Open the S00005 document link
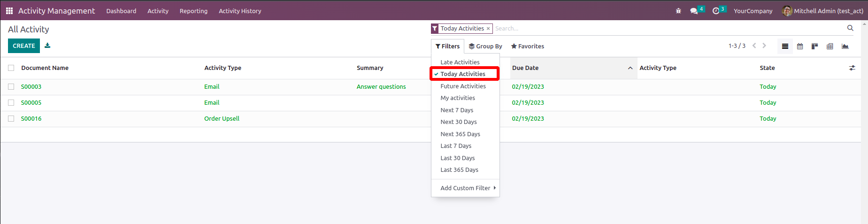The width and height of the screenshot is (868, 224). click(31, 103)
